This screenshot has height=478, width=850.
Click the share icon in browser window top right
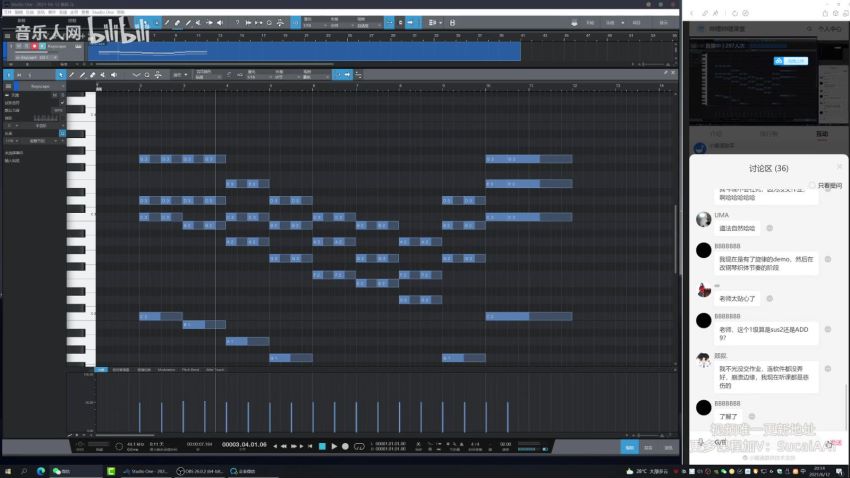tap(825, 14)
